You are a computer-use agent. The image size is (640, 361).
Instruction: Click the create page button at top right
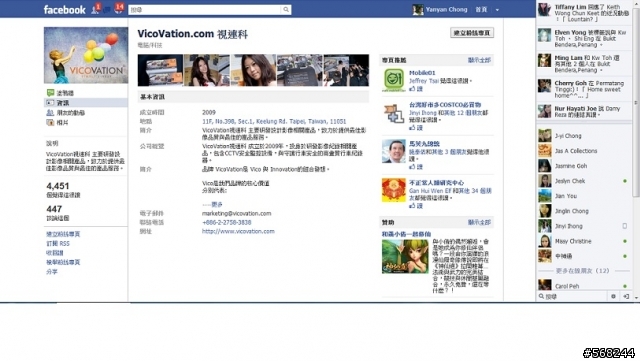472,33
